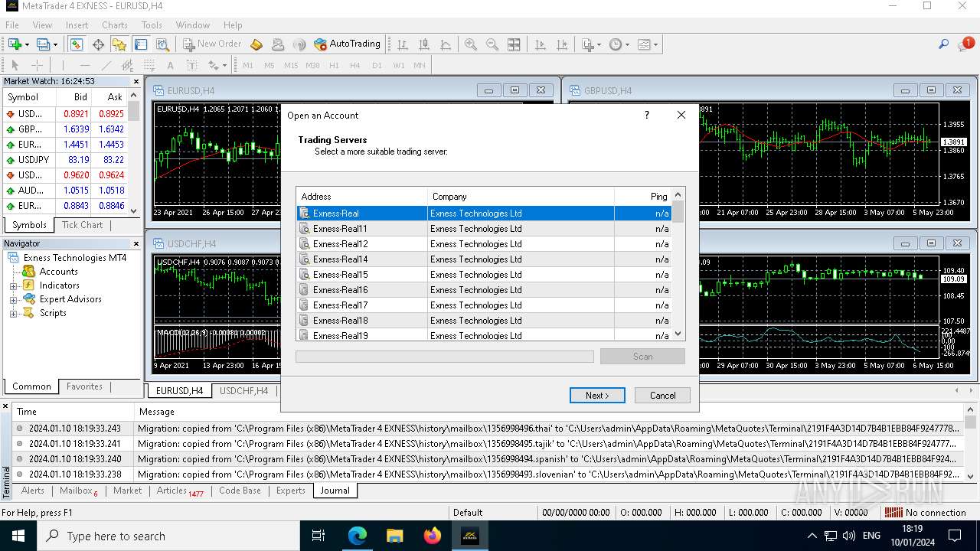
Task: Switch chart to candlesticks style
Action: [x=424, y=44]
